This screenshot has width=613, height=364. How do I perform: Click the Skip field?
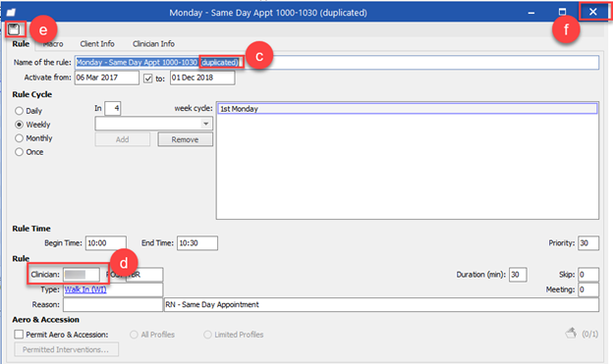[588, 275]
